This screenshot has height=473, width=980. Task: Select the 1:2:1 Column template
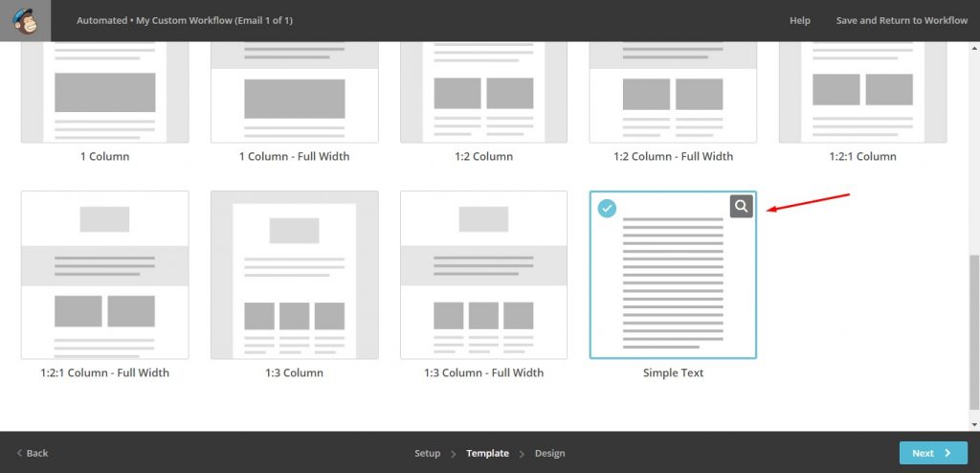click(862, 92)
